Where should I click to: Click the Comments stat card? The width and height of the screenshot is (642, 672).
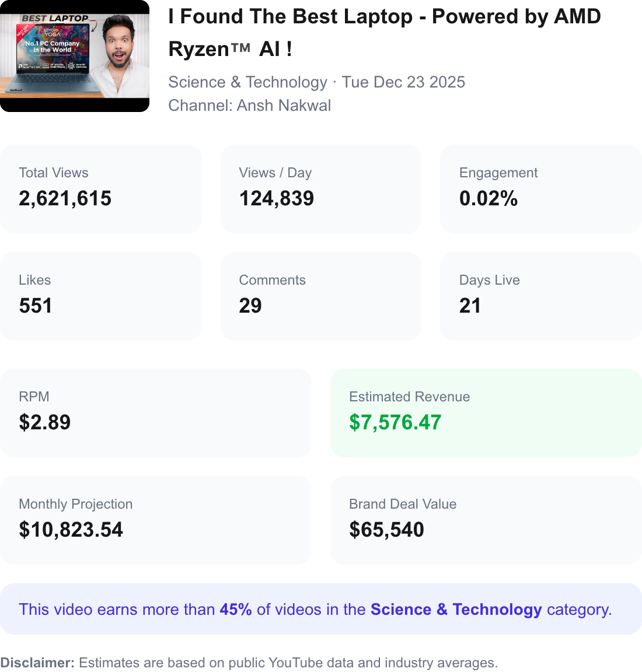[320, 296]
